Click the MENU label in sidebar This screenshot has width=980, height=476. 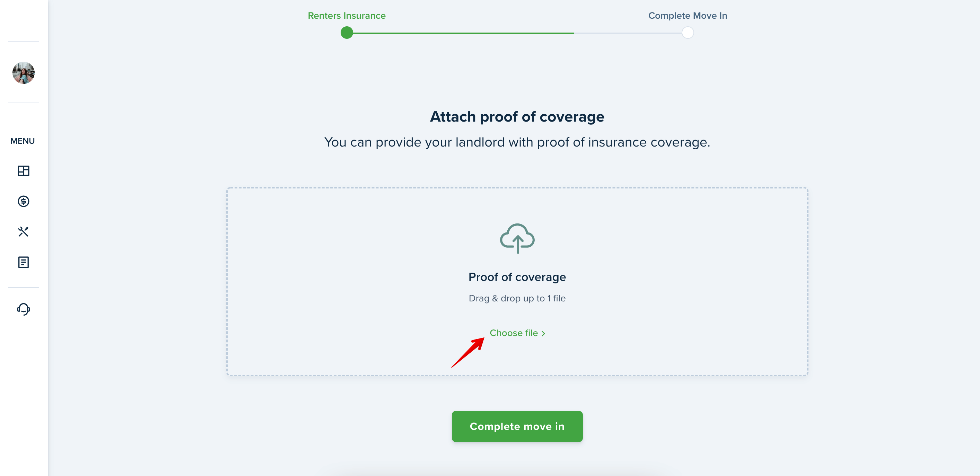pos(23,141)
